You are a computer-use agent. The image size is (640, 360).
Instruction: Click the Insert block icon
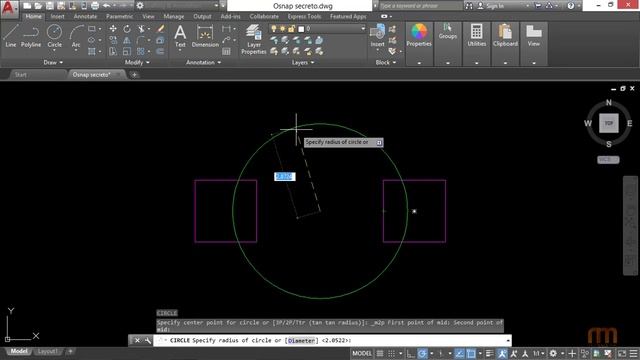(377, 36)
